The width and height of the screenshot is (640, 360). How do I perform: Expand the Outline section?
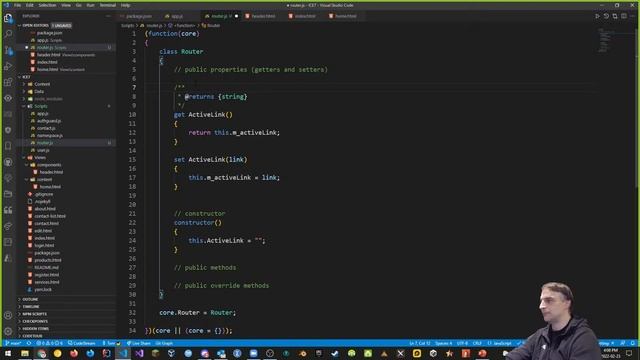coord(30,299)
